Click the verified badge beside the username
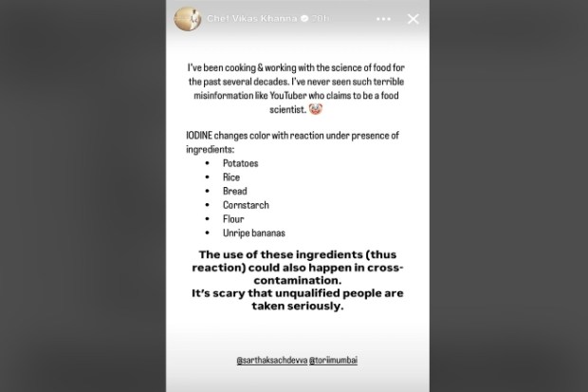Image resolution: width=588 pixels, height=392 pixels. click(x=303, y=19)
